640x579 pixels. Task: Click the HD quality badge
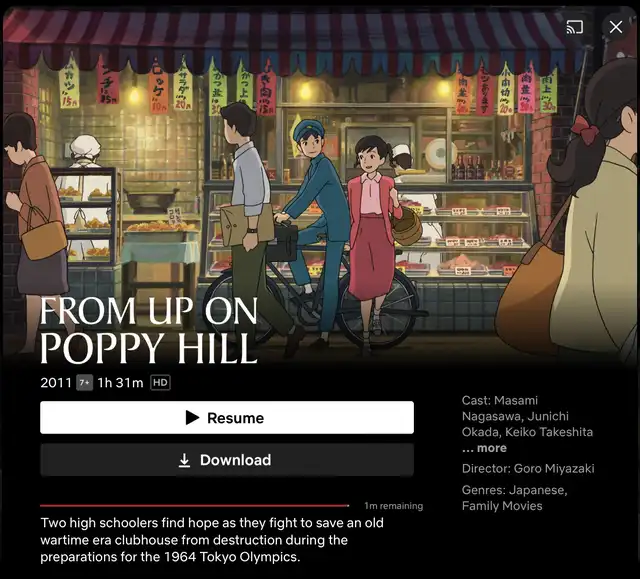coord(160,383)
